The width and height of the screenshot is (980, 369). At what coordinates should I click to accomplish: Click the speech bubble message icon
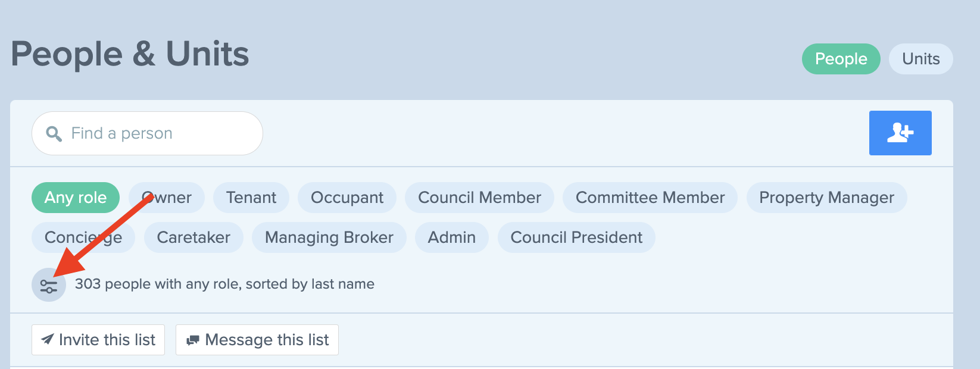(x=192, y=340)
